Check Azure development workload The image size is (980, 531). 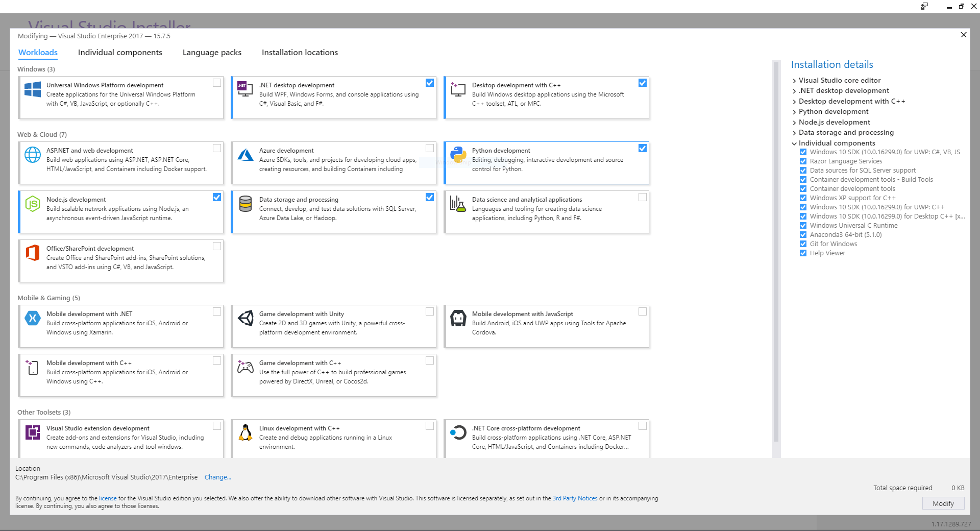[430, 148]
